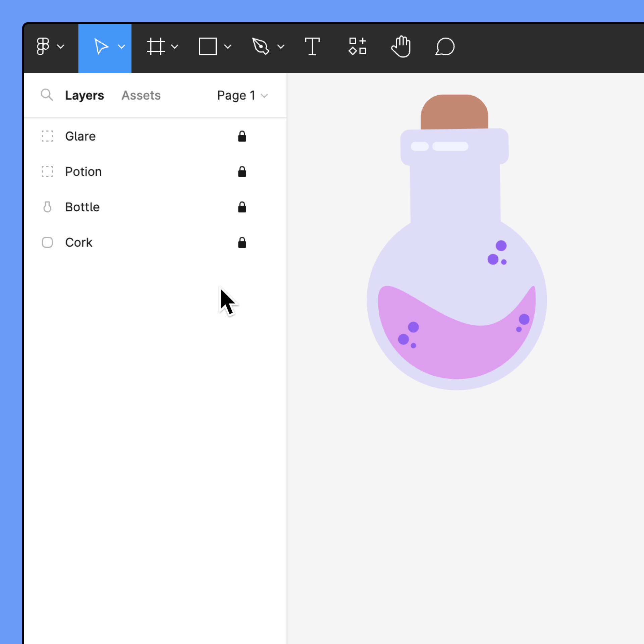Select the Frame tool
This screenshot has height=644, width=644.
pos(156,46)
